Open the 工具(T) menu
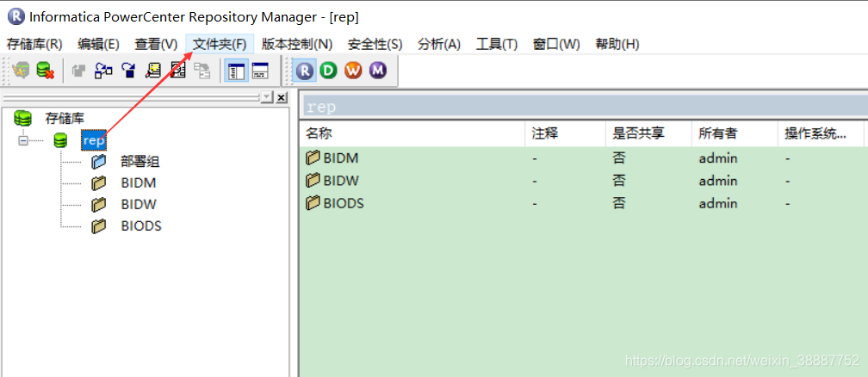868x377 pixels. click(497, 44)
